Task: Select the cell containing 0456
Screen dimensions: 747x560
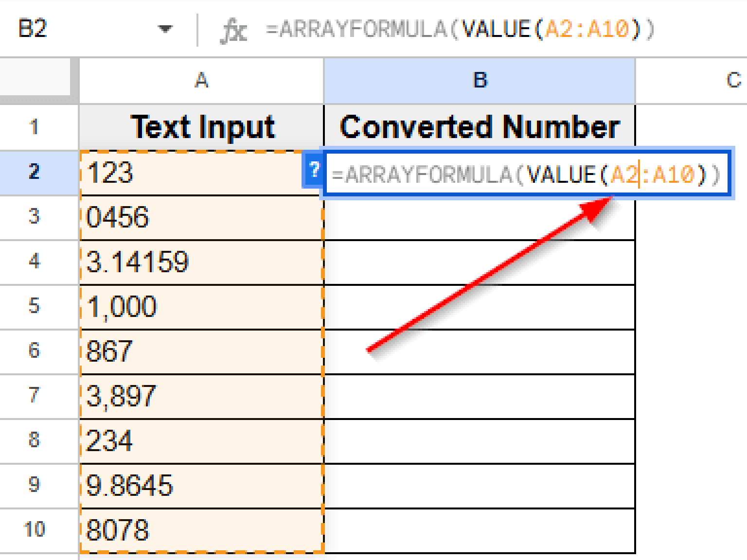Action: point(202,217)
